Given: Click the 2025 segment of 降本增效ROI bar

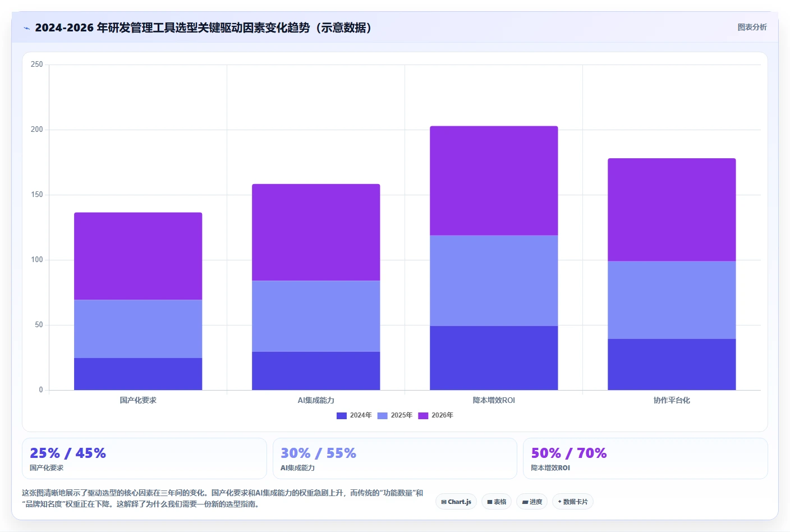Looking at the screenshot, I should pyautogui.click(x=494, y=281).
